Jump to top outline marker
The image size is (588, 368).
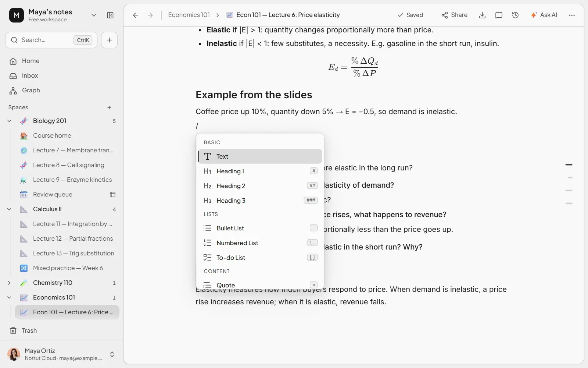(569, 165)
